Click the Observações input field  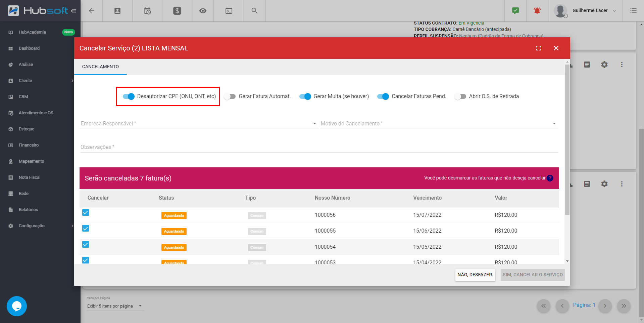tap(319, 147)
